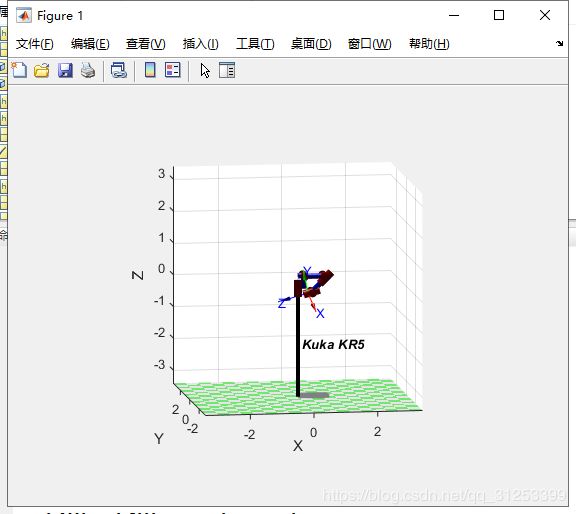This screenshot has height=514, width=576.
Task: Open the 文件(F) menu
Action: [35, 44]
